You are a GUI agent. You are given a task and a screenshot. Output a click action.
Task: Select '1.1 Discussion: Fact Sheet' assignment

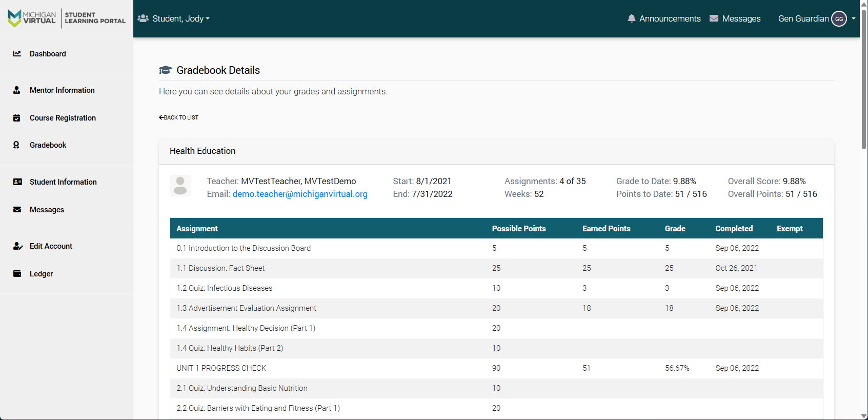[x=220, y=268]
